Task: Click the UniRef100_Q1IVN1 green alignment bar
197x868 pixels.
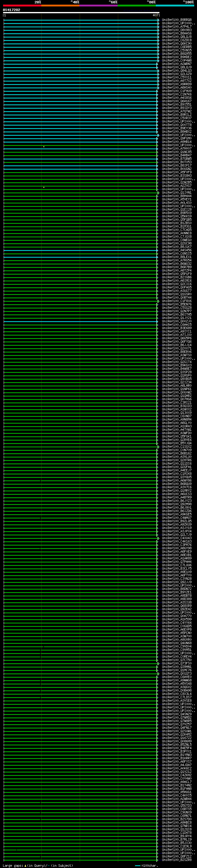Action: 81,193
